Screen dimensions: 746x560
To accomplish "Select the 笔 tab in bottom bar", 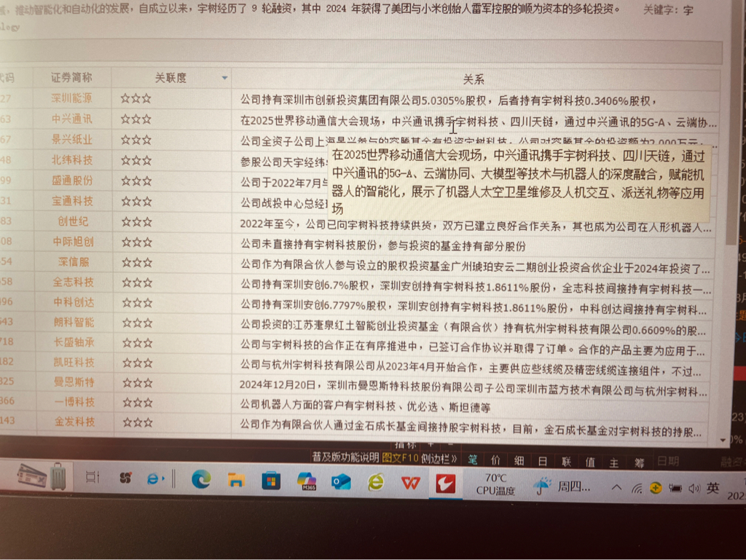I will [x=472, y=460].
